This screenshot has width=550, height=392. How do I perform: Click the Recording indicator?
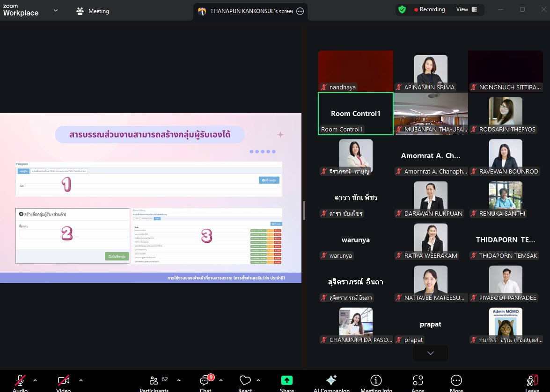429,9
